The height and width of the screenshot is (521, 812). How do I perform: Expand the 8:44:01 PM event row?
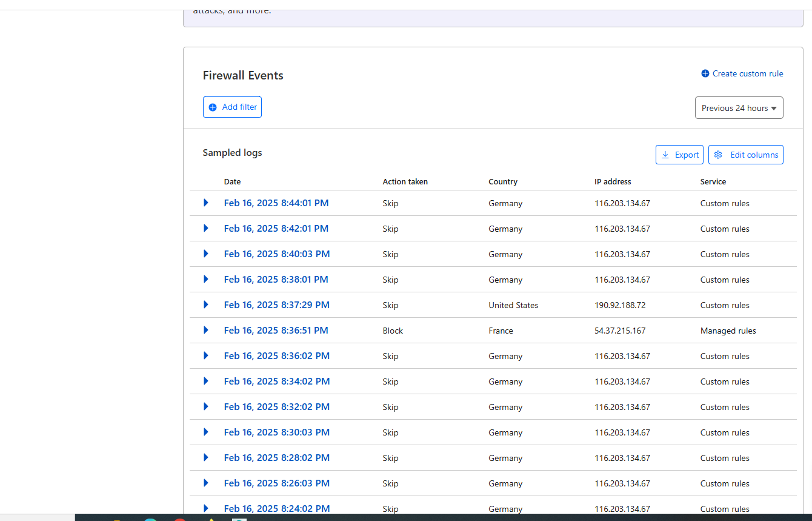[206, 203]
